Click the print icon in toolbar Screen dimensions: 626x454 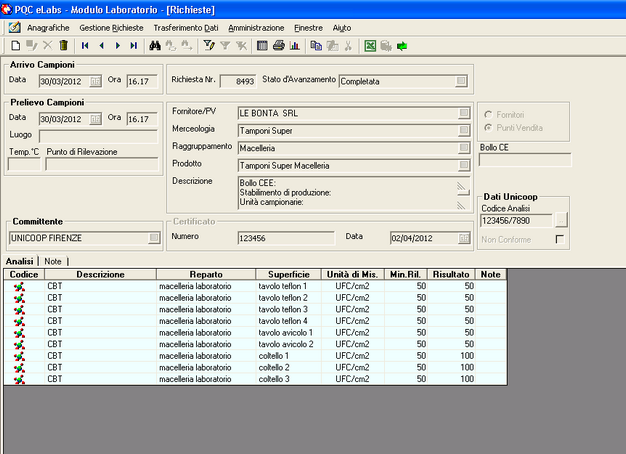click(x=278, y=46)
